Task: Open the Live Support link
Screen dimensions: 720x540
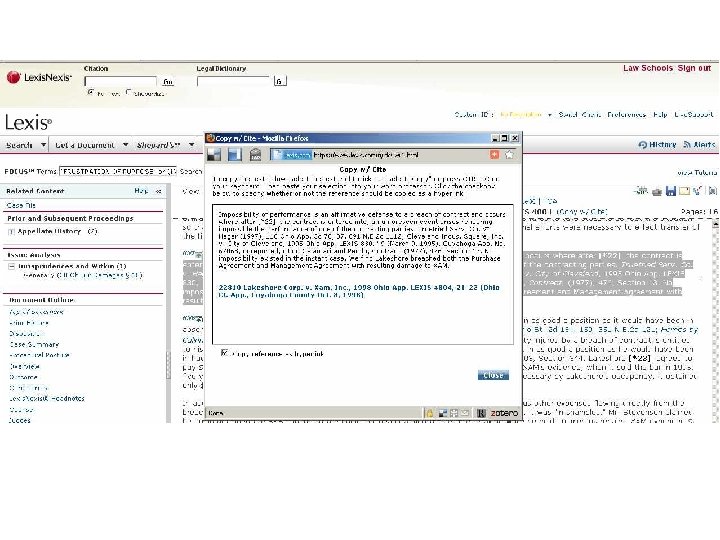Action: click(x=694, y=114)
